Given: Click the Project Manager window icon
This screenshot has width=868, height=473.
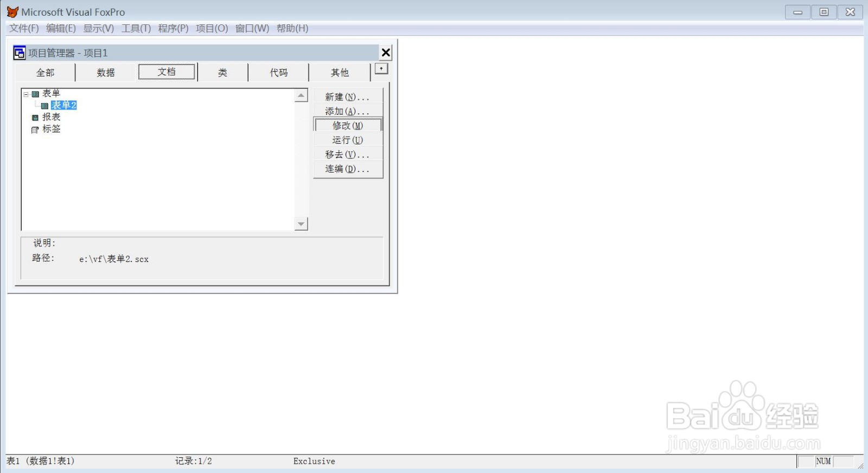Looking at the screenshot, I should tap(20, 53).
